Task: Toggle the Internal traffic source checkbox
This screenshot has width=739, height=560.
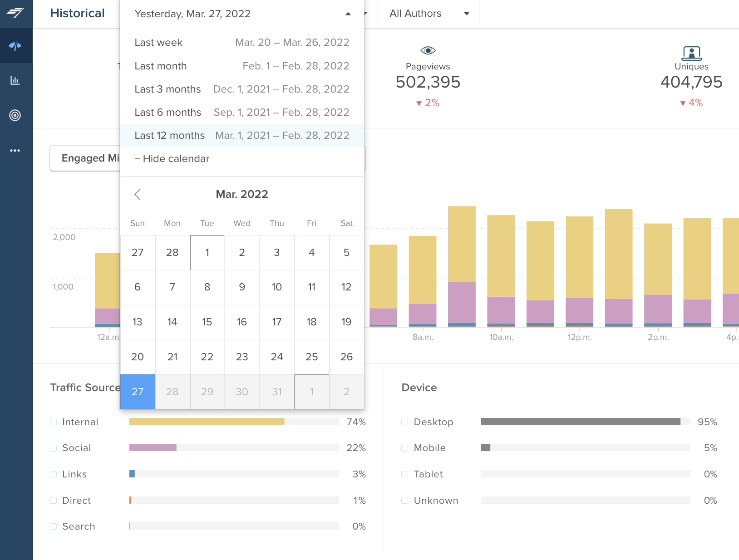Action: point(54,422)
